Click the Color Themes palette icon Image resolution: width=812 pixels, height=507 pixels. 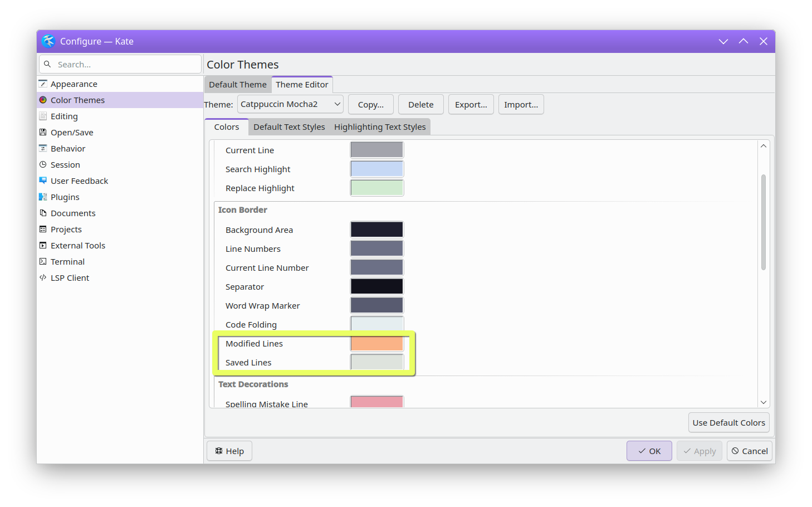pos(43,100)
